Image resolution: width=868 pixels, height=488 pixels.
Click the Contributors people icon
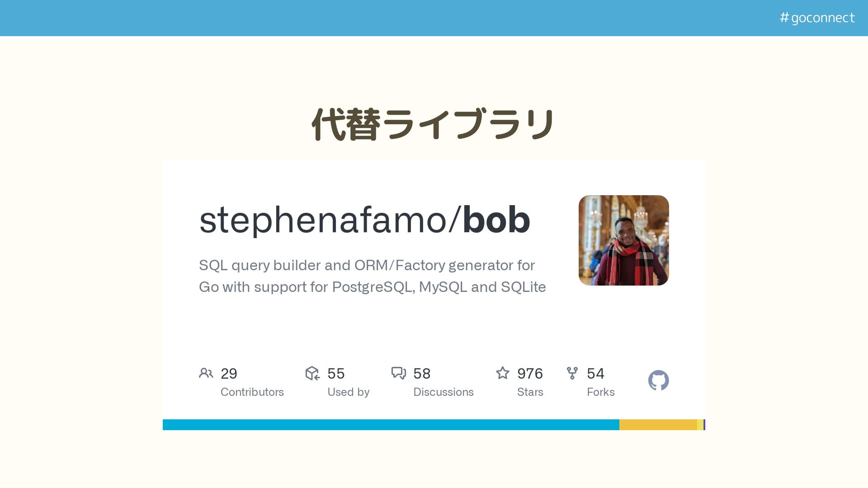(206, 373)
